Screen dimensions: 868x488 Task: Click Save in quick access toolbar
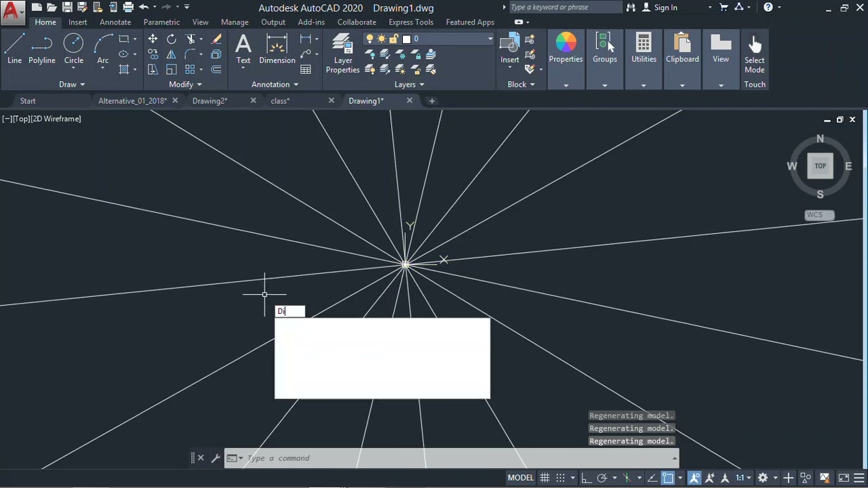pos(66,7)
